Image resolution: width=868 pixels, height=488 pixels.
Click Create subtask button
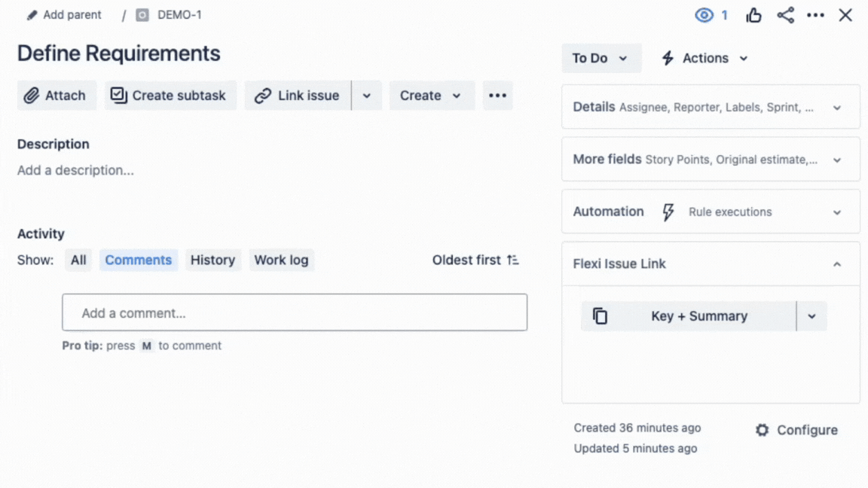tap(170, 96)
